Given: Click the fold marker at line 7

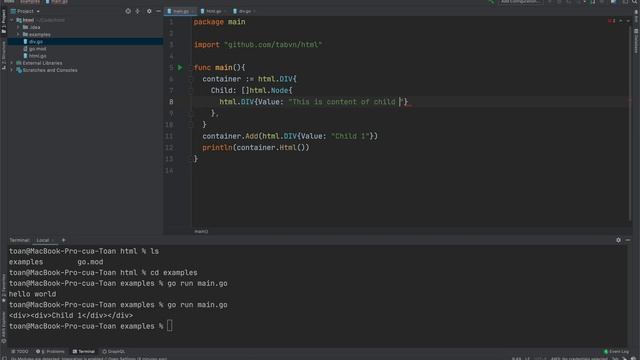Looking at the screenshot, I should (190, 91).
